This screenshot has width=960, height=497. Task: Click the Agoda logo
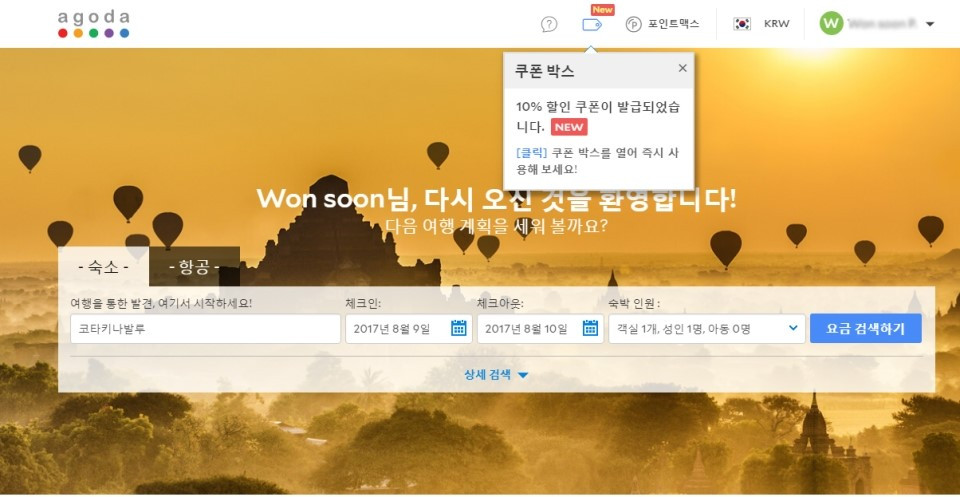point(94,24)
